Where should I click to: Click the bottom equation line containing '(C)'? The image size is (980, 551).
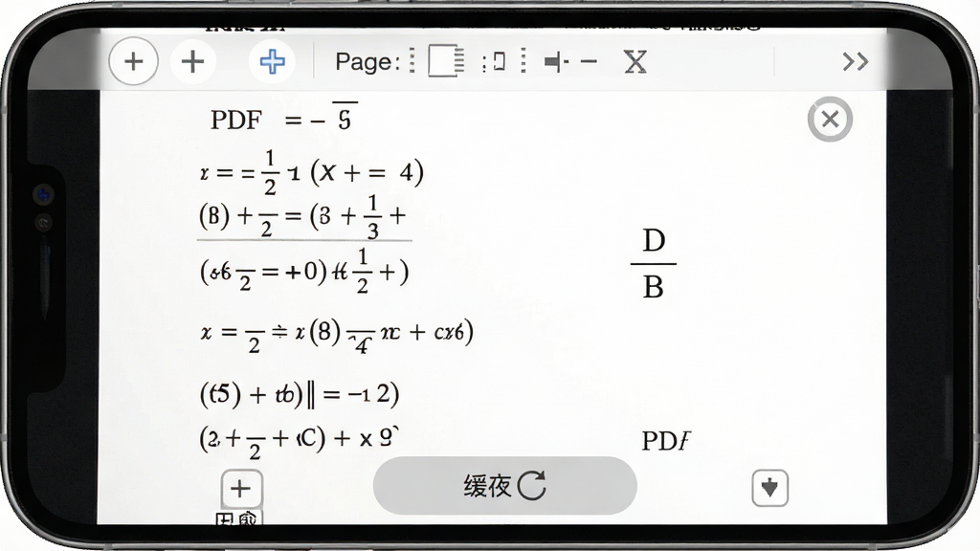pyautogui.click(x=299, y=439)
